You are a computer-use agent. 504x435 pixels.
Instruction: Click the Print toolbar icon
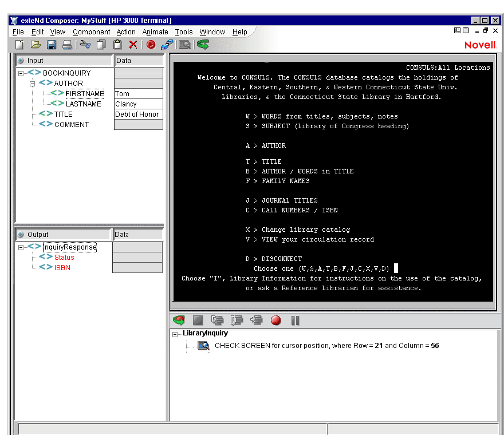pyautogui.click(x=67, y=45)
